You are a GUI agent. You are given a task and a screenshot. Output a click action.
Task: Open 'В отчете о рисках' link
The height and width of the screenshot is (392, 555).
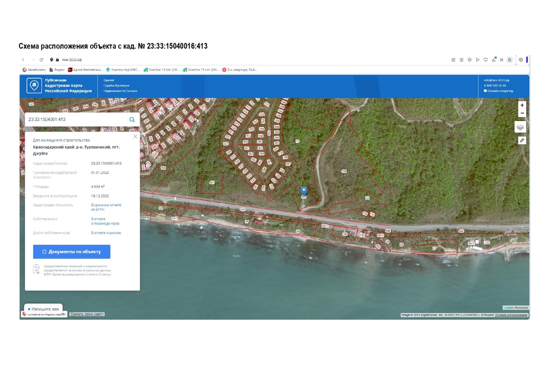coord(106,233)
